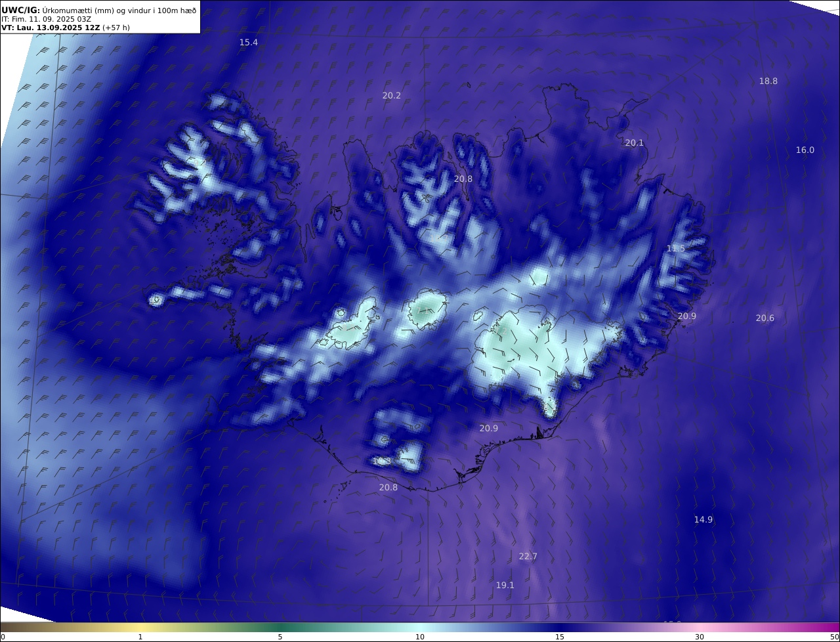Click the 16.0 value label
840x642 pixels.
(805, 150)
